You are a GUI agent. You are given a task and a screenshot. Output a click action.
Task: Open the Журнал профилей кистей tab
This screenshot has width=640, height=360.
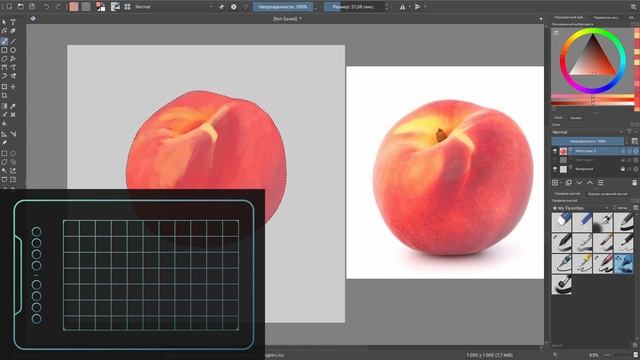(x=607, y=194)
